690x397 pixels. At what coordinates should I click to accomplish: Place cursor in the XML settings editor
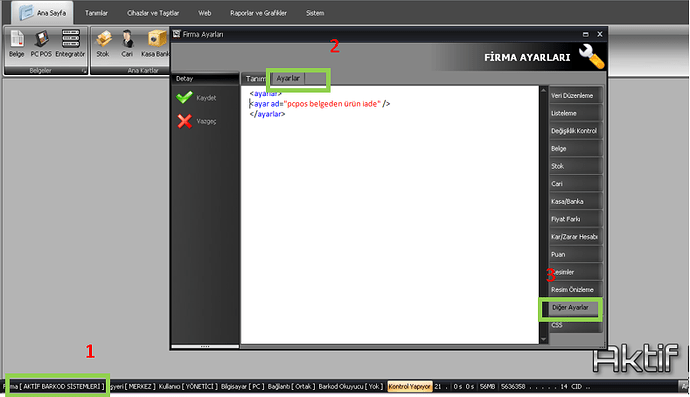[389, 215]
